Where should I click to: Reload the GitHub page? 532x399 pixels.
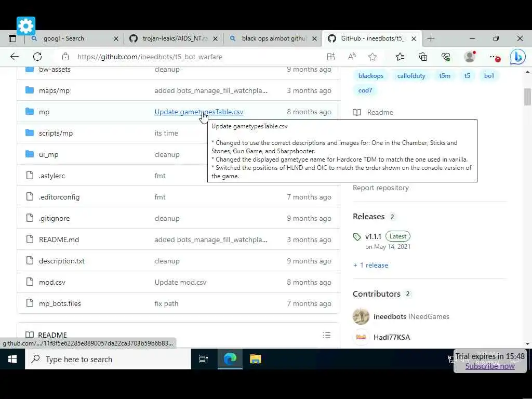pyautogui.click(x=37, y=57)
